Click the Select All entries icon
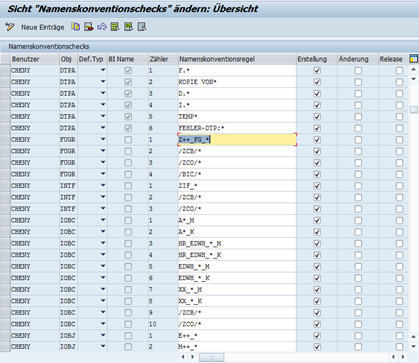419x363 pixels. coord(115,27)
